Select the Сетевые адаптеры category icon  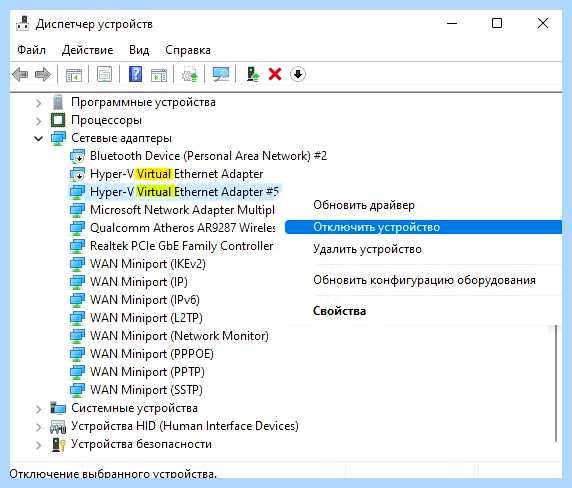(58, 138)
